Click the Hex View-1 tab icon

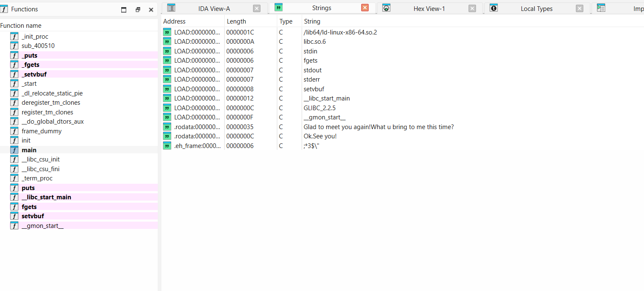[386, 8]
